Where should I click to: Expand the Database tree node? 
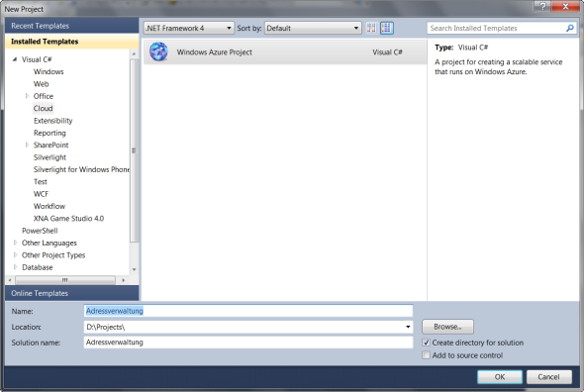[15, 267]
